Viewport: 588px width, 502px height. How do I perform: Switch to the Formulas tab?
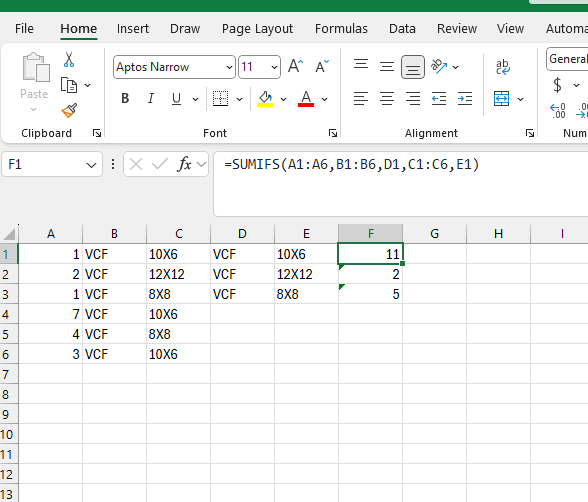(x=341, y=29)
